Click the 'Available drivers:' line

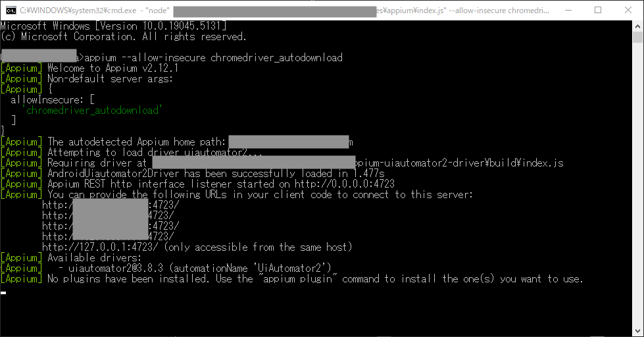(95, 257)
